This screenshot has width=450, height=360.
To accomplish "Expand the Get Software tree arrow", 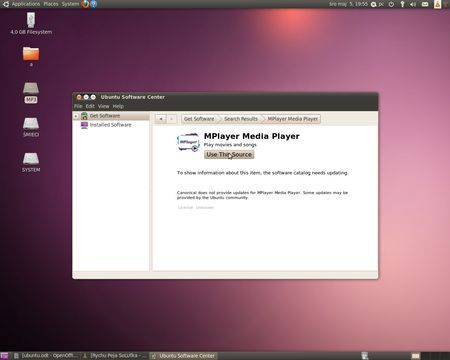I will (x=76, y=116).
